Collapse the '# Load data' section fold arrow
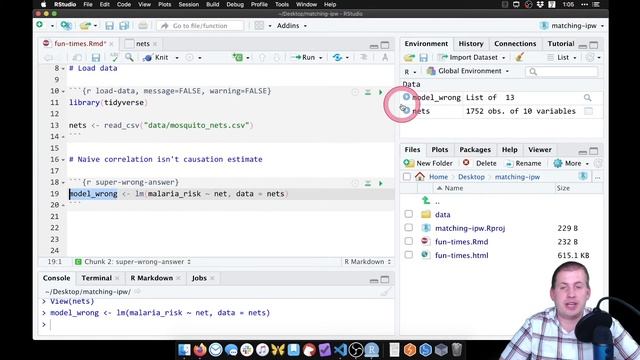The width and height of the screenshot is (640, 360). click(x=63, y=69)
